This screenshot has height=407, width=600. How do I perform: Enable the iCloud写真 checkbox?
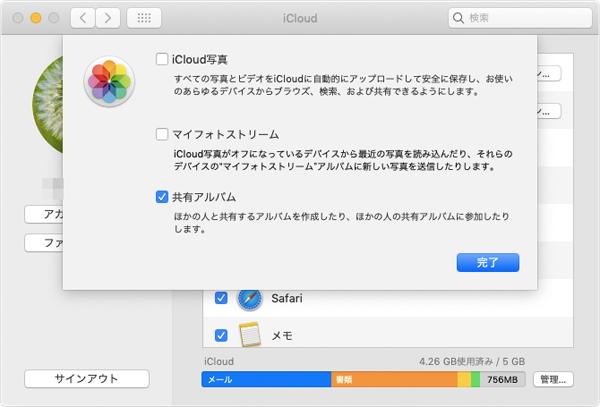pyautogui.click(x=162, y=59)
